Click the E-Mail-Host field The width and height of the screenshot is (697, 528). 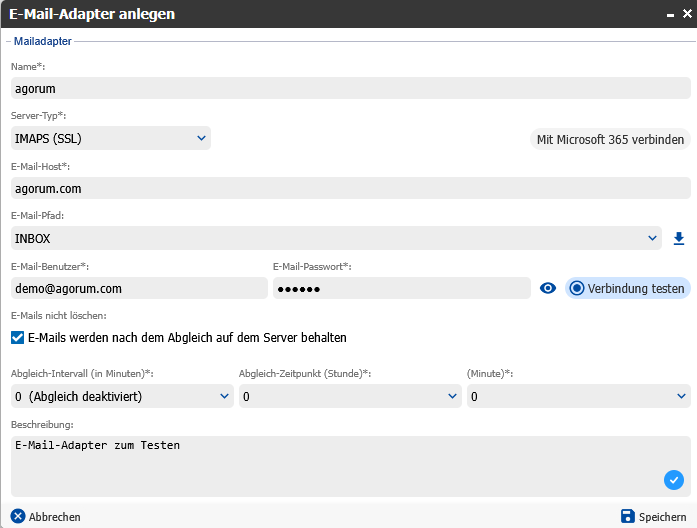point(350,188)
